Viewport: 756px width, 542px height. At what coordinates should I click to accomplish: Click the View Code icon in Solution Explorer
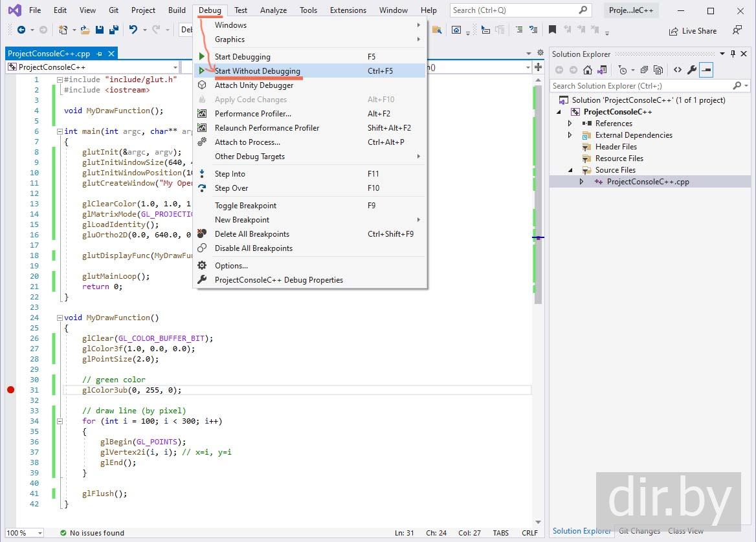pos(677,70)
